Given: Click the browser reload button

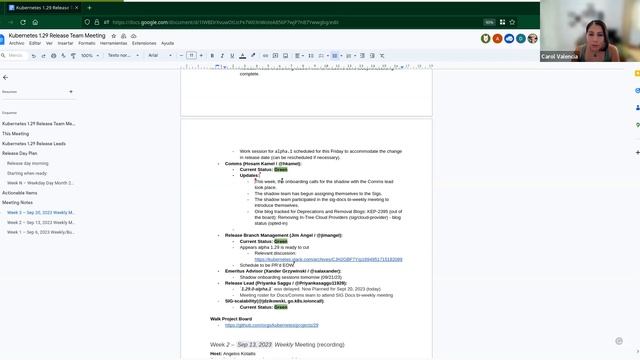Looking at the screenshot, I should point(23,22).
